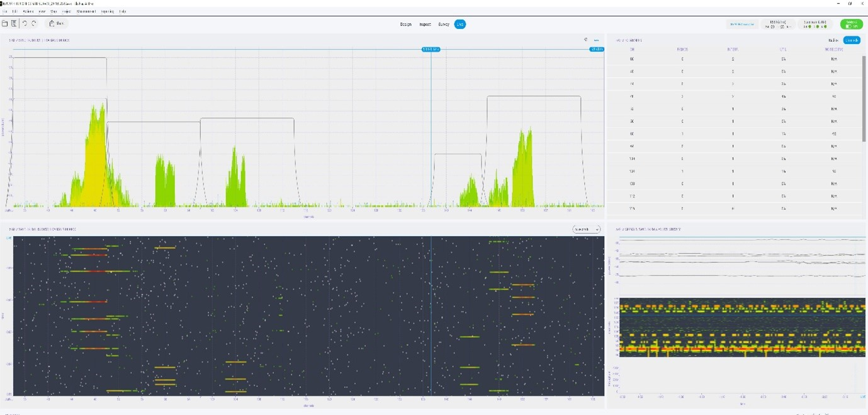The height and width of the screenshot is (415, 868).
Task: Open the Help menu
Action: click(x=122, y=11)
